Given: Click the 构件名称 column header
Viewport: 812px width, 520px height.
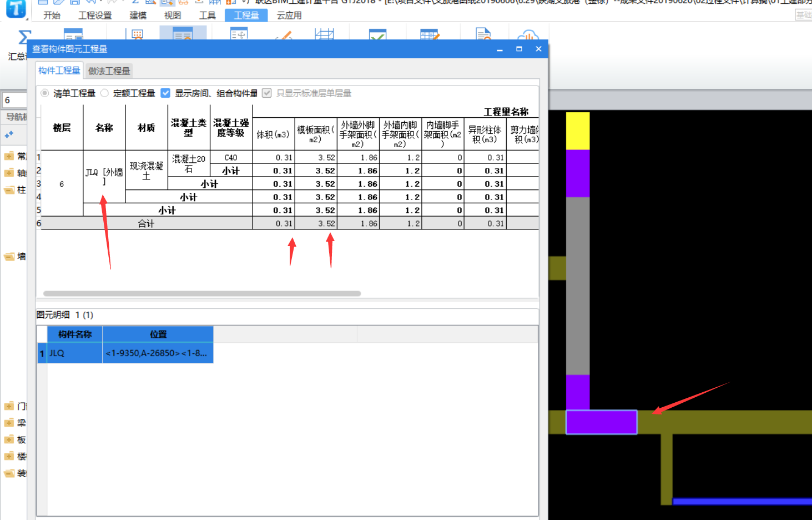Looking at the screenshot, I should 75,334.
